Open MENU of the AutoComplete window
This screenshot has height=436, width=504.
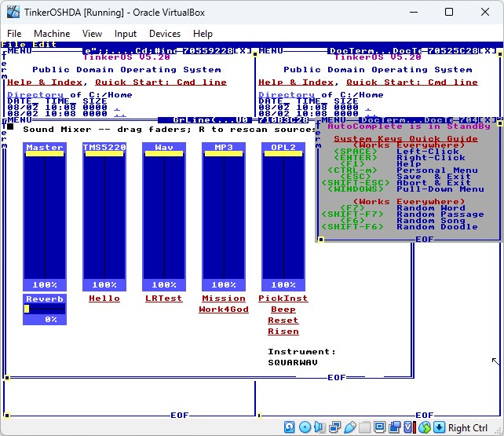tap(334, 120)
